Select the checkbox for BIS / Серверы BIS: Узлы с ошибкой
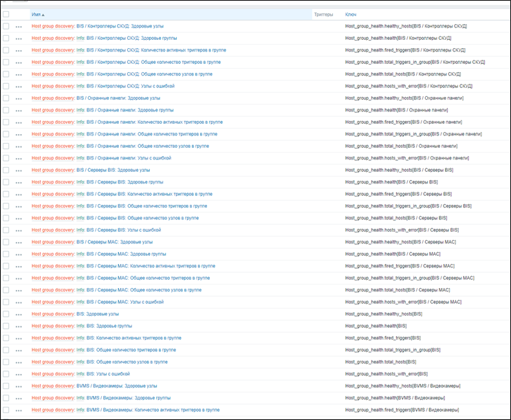Screen dimensions: 511x420 [x=6, y=230]
